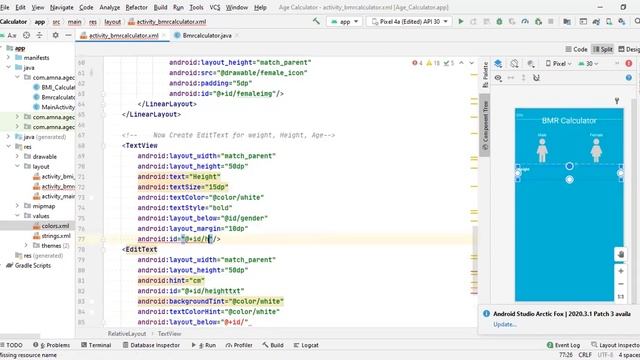
Task: Jump to next highlighted error arrow
Action: pyautogui.click(x=471, y=63)
